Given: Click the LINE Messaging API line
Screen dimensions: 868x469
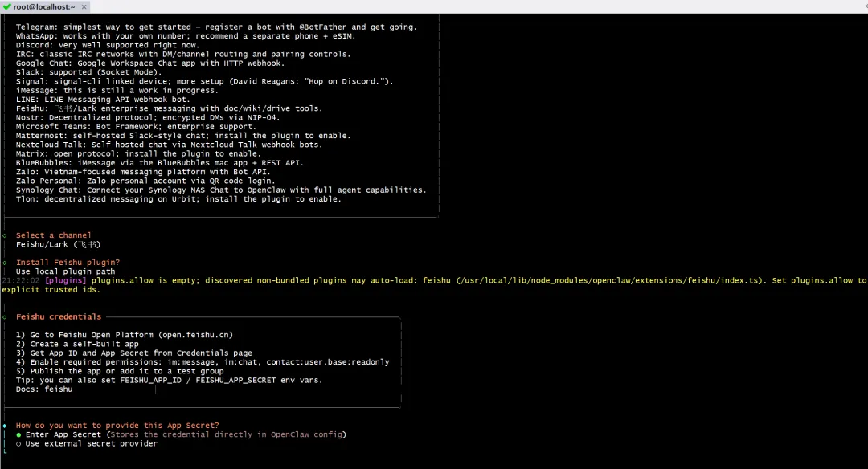Looking at the screenshot, I should [x=102, y=100].
